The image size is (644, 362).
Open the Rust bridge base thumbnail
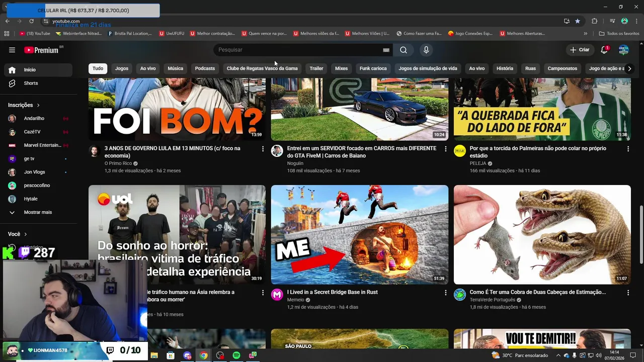tap(359, 234)
